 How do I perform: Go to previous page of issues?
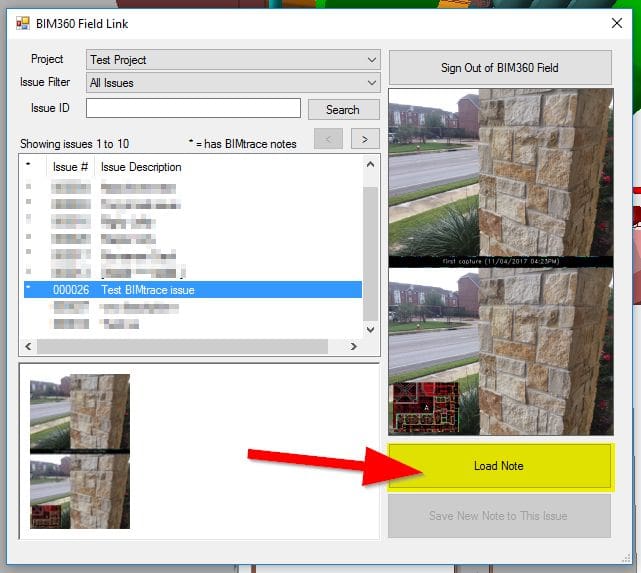328,139
